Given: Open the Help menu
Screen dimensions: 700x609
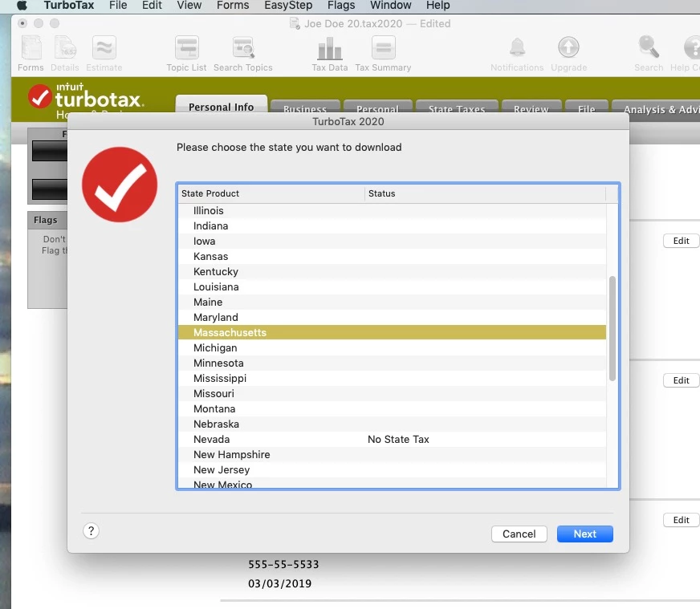Looking at the screenshot, I should point(438,6).
